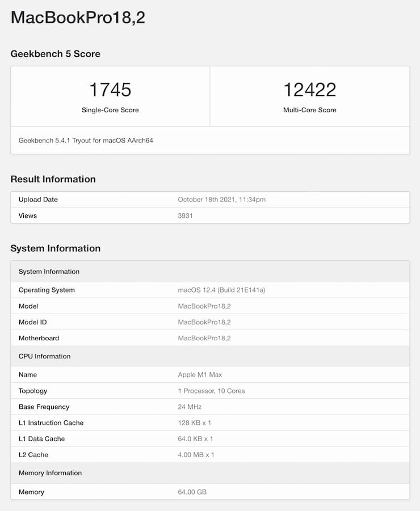Click the Single-Core Score label
The width and height of the screenshot is (420, 511).
point(110,110)
